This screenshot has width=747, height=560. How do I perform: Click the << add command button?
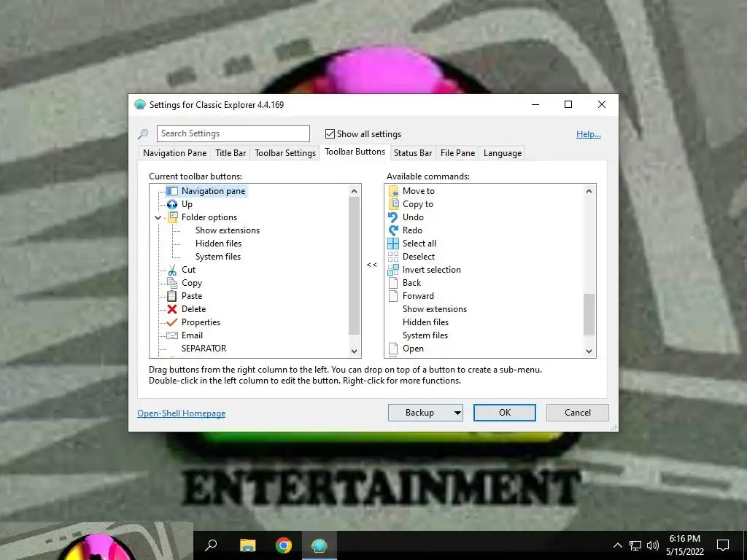372,265
